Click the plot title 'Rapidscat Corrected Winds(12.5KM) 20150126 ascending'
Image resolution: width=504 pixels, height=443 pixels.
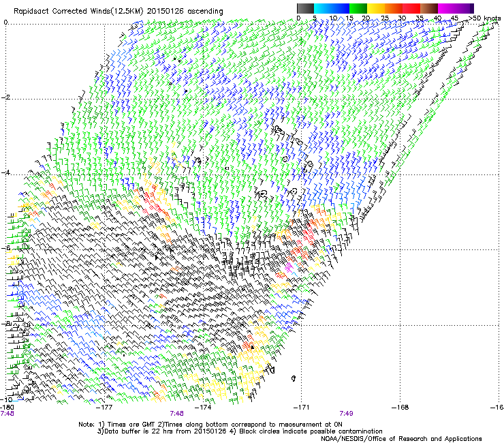(119, 12)
